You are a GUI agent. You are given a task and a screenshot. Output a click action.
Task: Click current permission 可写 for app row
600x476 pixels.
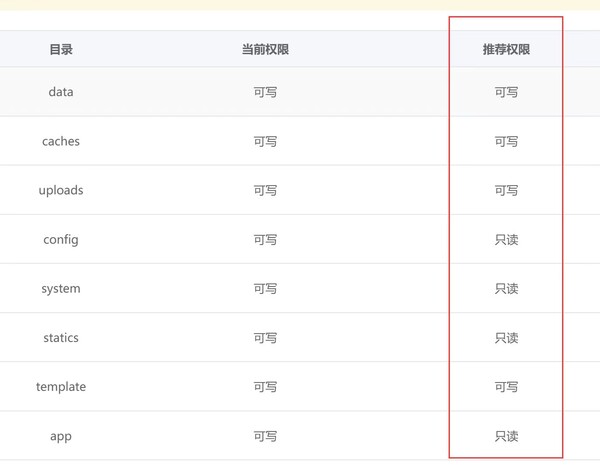(x=265, y=436)
